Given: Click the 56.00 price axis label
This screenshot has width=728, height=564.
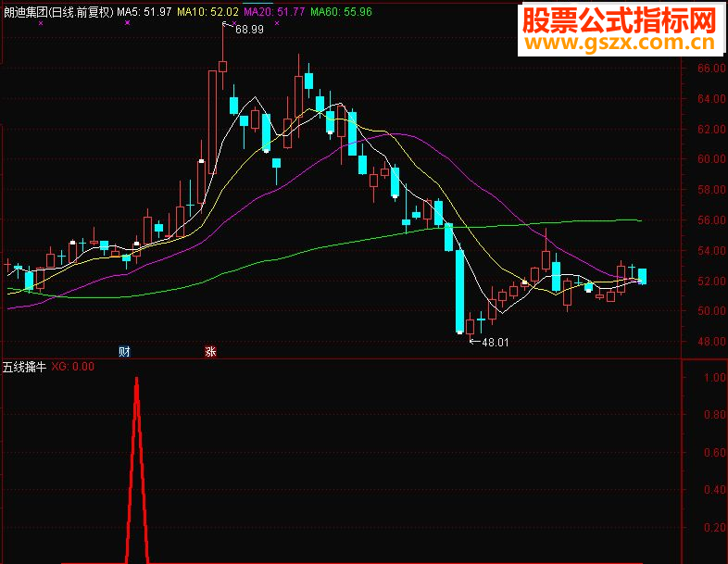Looking at the screenshot, I should (x=711, y=220).
